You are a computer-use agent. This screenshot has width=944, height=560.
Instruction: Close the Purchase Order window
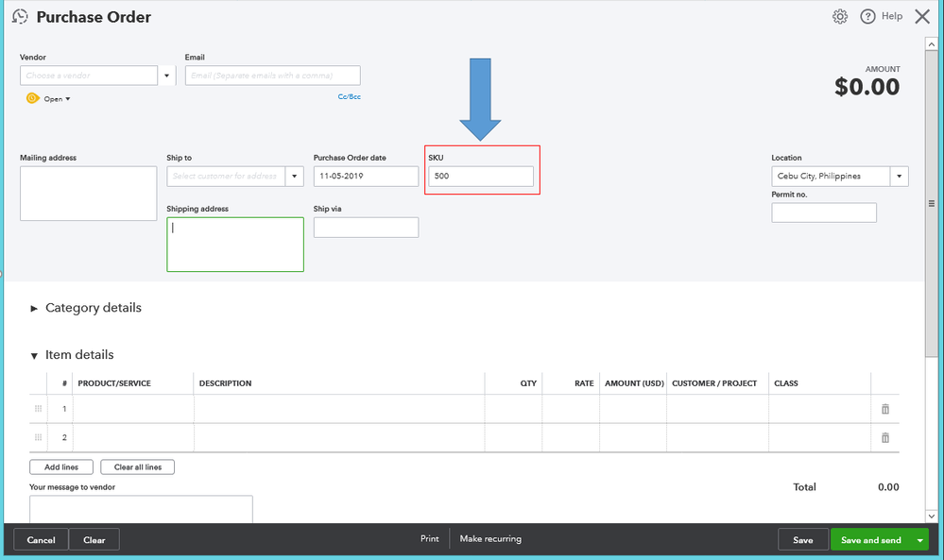(921, 16)
